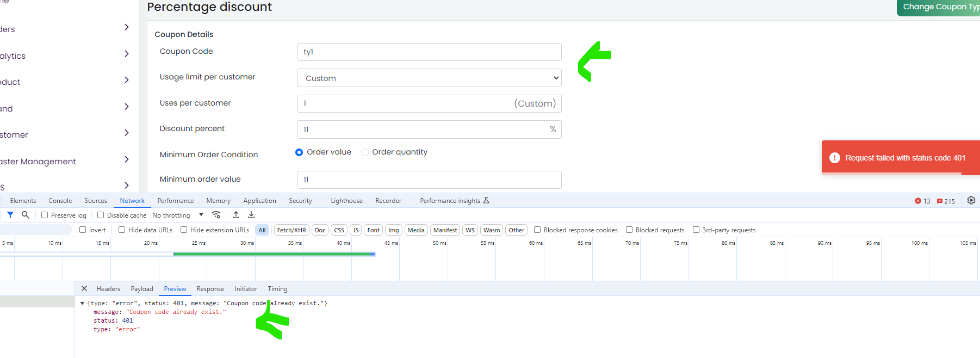View the request Timing tab
980x358 pixels.
pos(277,289)
